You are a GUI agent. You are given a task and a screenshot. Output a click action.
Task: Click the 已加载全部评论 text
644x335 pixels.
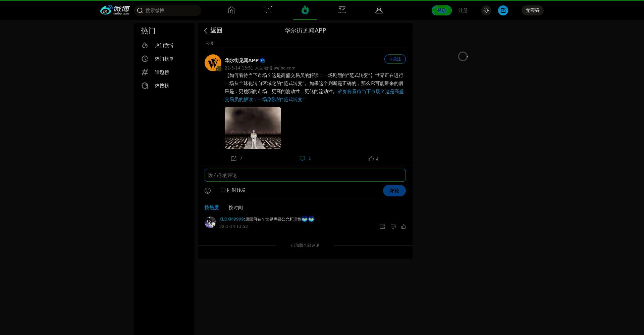305,245
